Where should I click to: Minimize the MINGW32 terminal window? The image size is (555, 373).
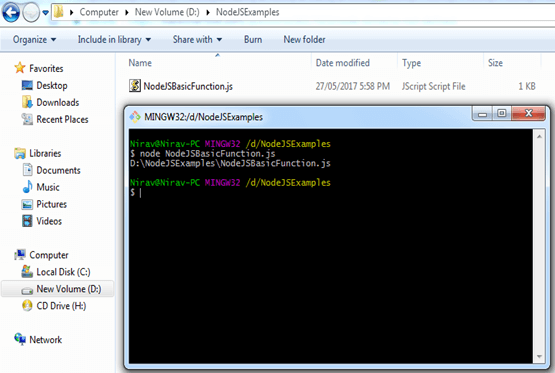(482, 114)
